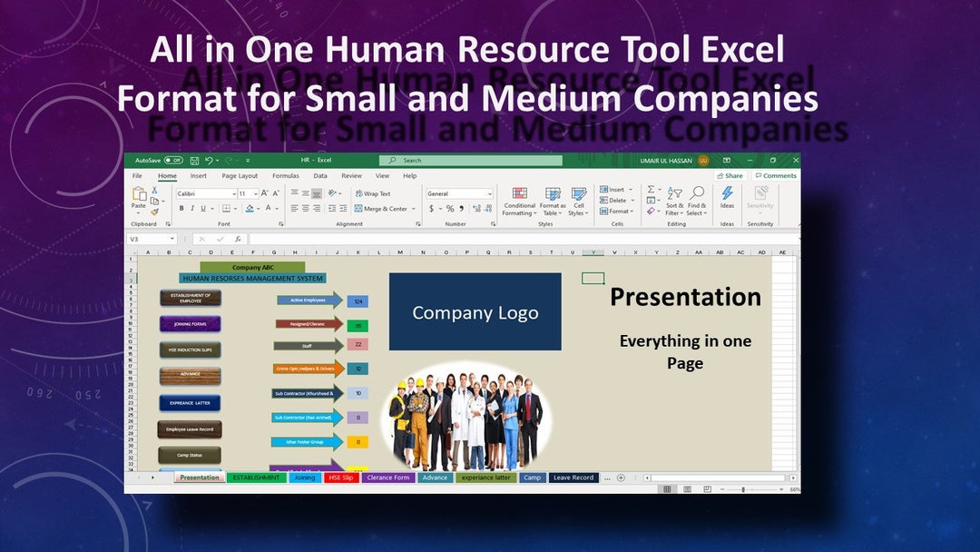Click the Ideas lightning bolt icon
Viewport: 980px width, 552px height.
pyautogui.click(x=727, y=193)
